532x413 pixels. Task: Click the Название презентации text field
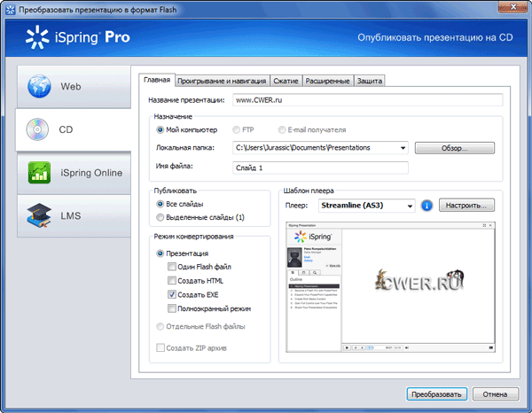[366, 100]
